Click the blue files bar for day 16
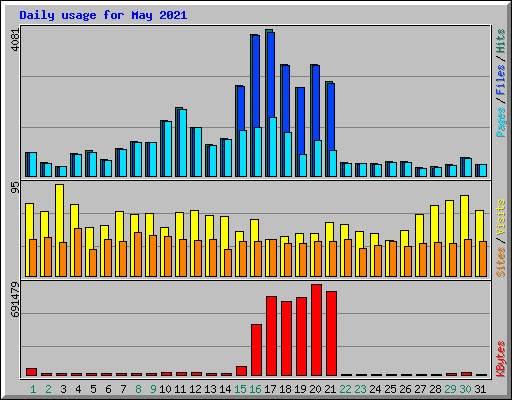Screen dimensions: 512x400 [x=256, y=81]
